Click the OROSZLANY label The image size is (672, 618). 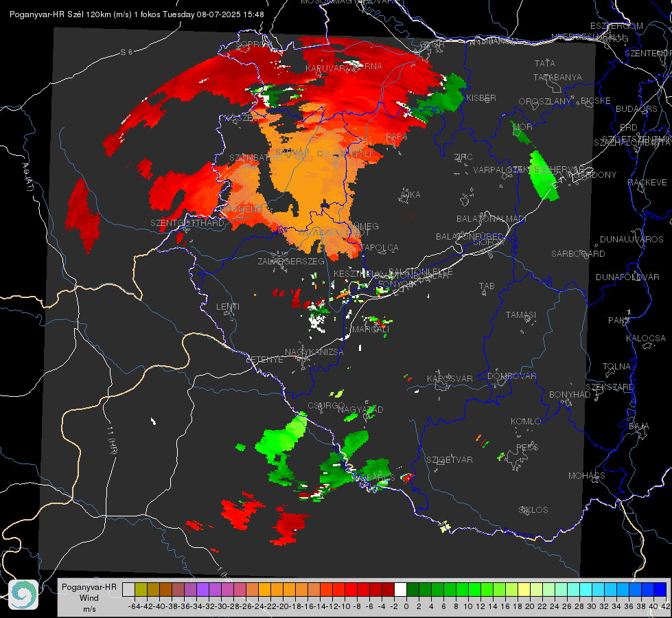pyautogui.click(x=545, y=102)
